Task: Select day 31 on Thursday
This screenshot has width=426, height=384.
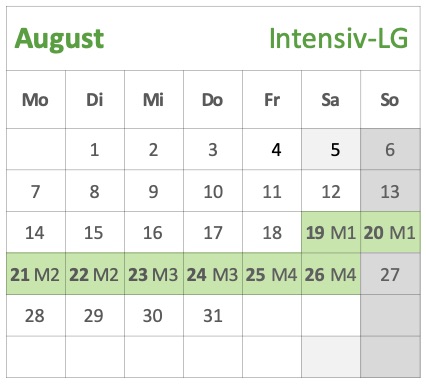Action: (213, 315)
